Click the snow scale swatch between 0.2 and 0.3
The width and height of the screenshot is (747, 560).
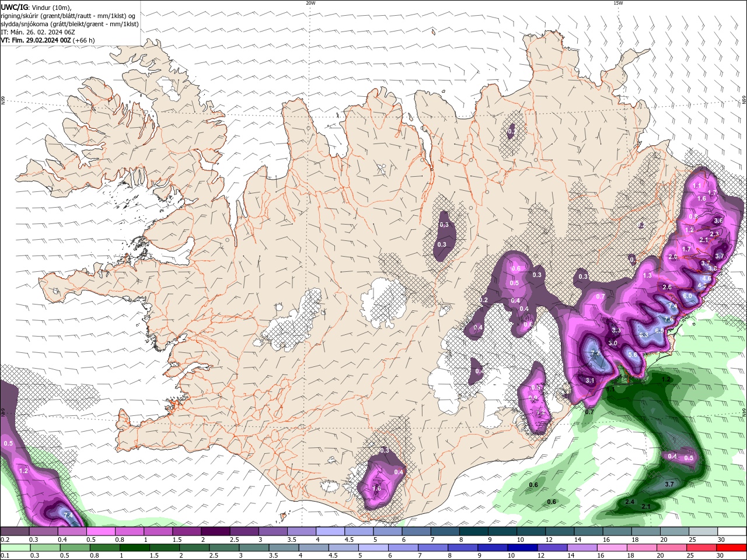(15, 531)
